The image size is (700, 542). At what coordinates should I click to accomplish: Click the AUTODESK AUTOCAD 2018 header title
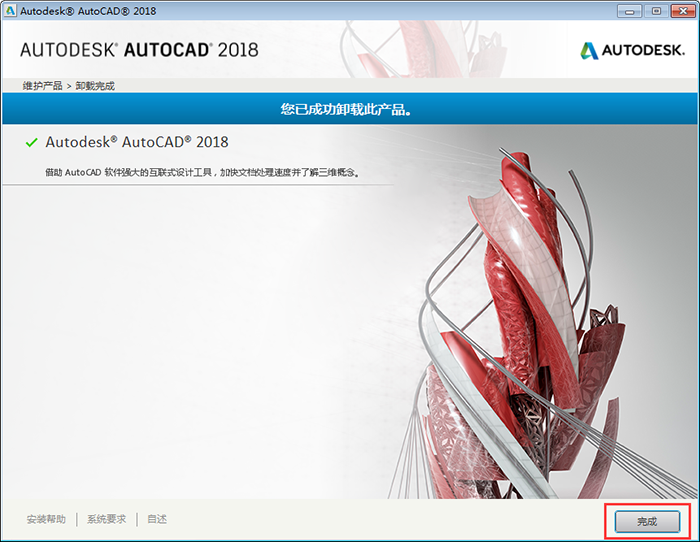coord(139,50)
